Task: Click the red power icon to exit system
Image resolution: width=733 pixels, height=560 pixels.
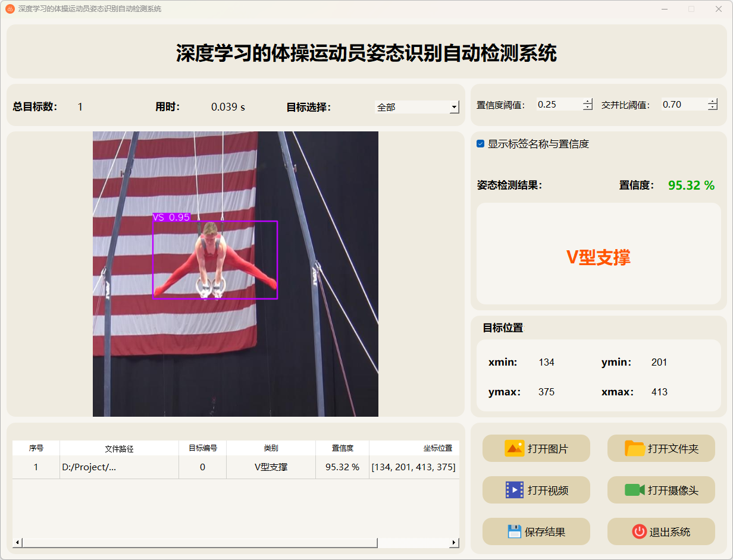Action: 639,531
